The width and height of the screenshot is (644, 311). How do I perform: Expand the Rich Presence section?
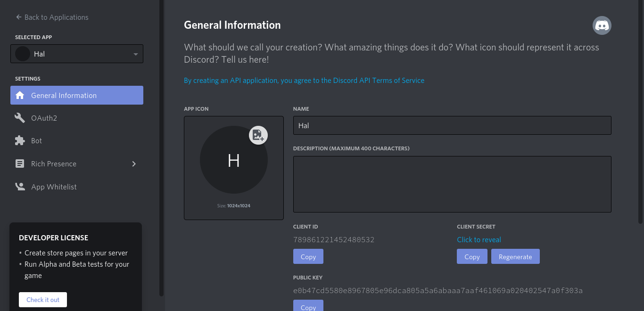pyautogui.click(x=134, y=164)
